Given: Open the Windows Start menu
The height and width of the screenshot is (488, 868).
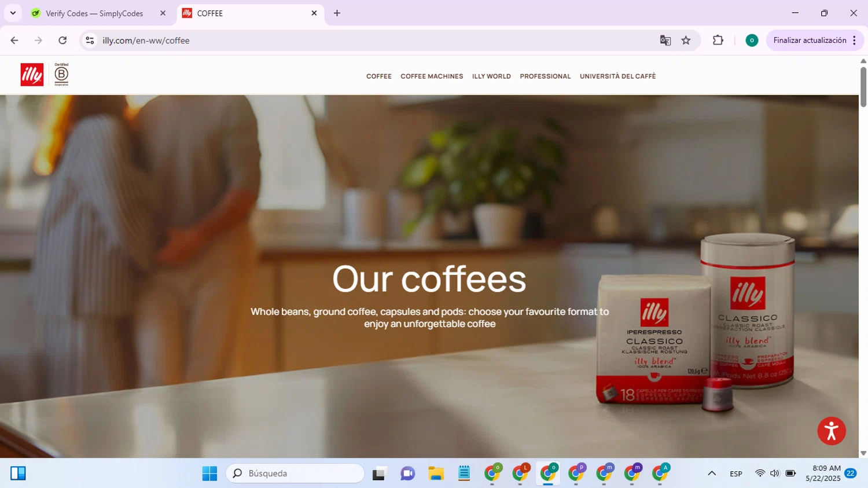Looking at the screenshot, I should 209,474.
